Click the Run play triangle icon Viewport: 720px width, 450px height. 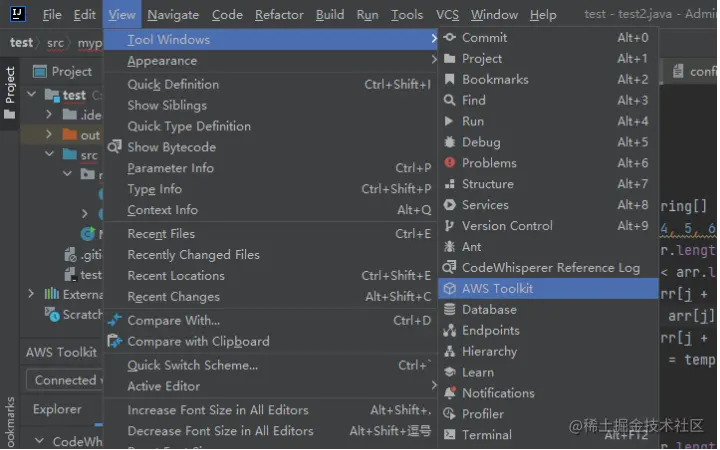click(x=449, y=121)
